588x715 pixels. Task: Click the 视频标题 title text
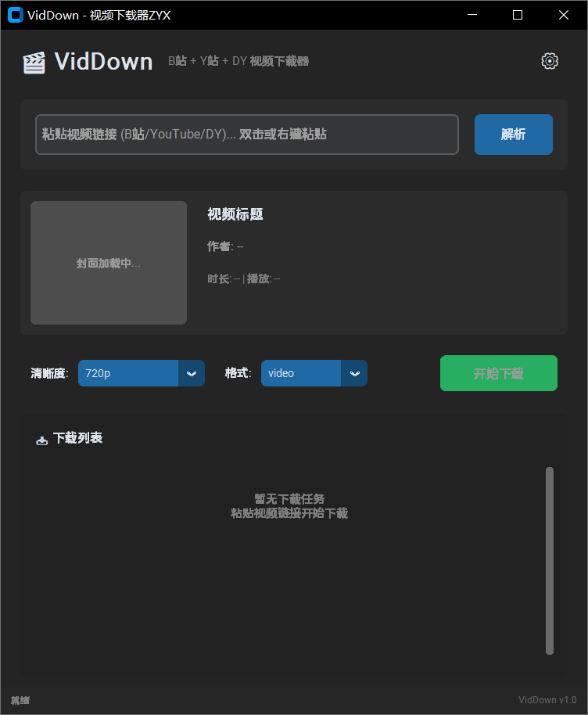pyautogui.click(x=235, y=214)
